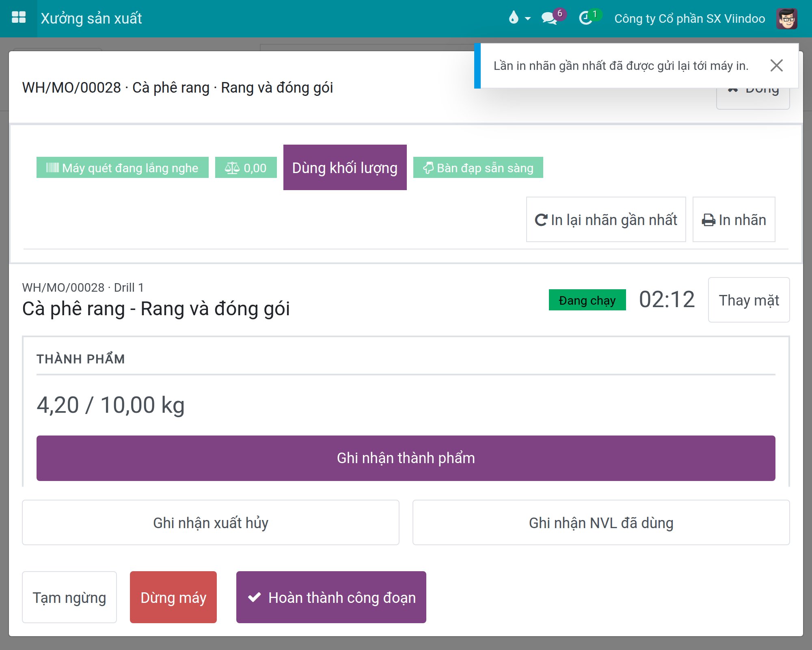Open the water drop debug dropdown
Viewport: 812px width, 650px height.
(519, 18)
